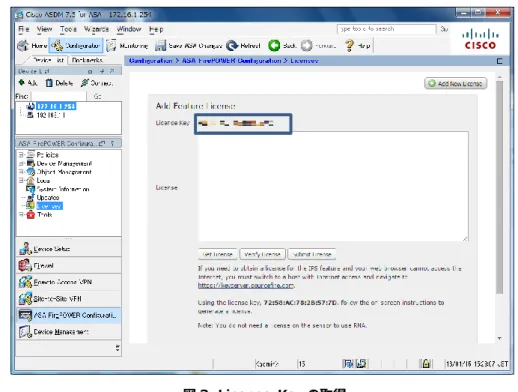The height and width of the screenshot is (392, 518).
Task: Expand the Object Management tree node
Action: coord(21,172)
